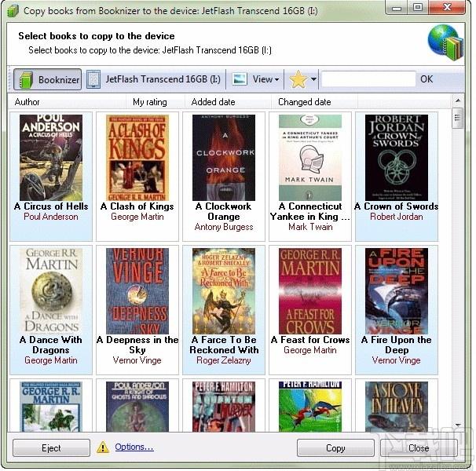
Task: Click the JetFlash device e-reader icon
Action: point(93,79)
